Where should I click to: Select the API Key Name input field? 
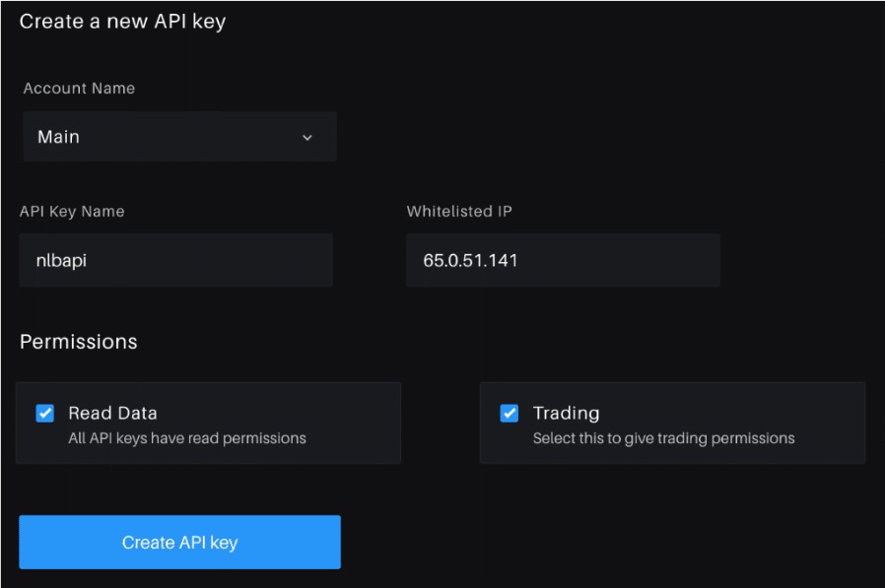175,259
